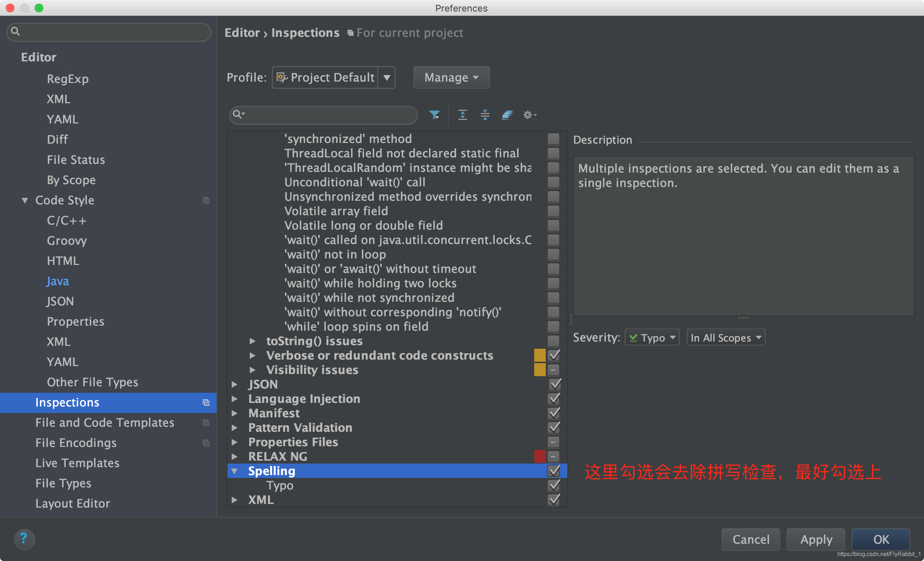Toggle the Typo inspection checkbox
924x561 pixels.
pos(554,485)
